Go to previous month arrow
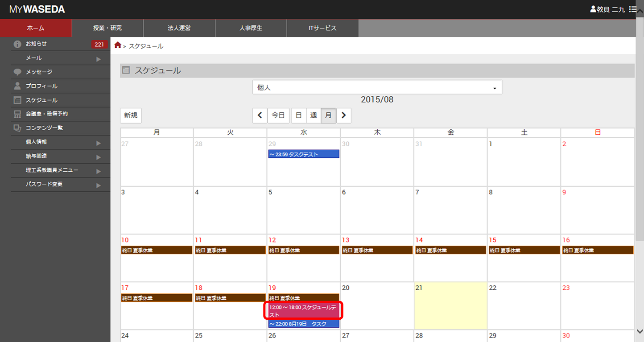The height and width of the screenshot is (342, 644). [260, 115]
